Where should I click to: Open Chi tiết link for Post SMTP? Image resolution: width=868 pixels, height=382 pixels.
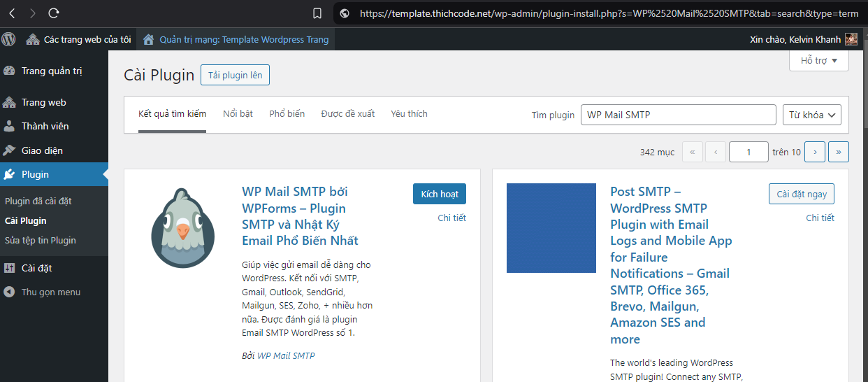(x=820, y=218)
